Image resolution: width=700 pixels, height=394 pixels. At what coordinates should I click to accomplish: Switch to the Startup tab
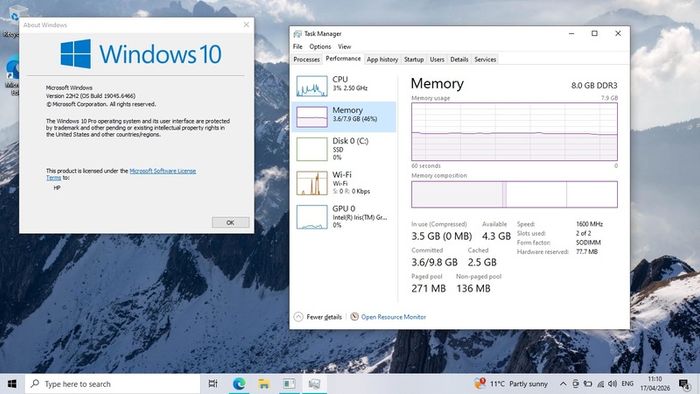point(414,59)
